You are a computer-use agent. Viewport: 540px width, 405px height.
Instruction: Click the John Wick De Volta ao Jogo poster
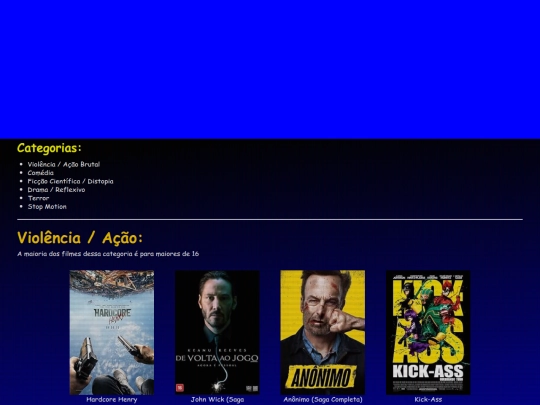click(217, 332)
